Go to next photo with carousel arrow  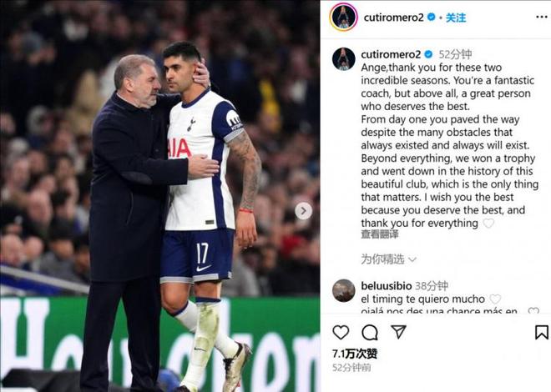pyautogui.click(x=303, y=211)
